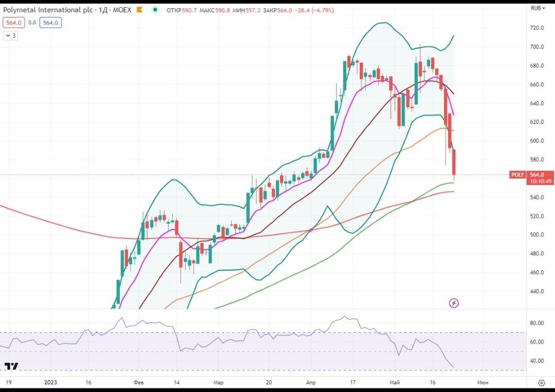555x392 pixels.
Task: Click the 660.0 price axis label
Action: point(537,84)
